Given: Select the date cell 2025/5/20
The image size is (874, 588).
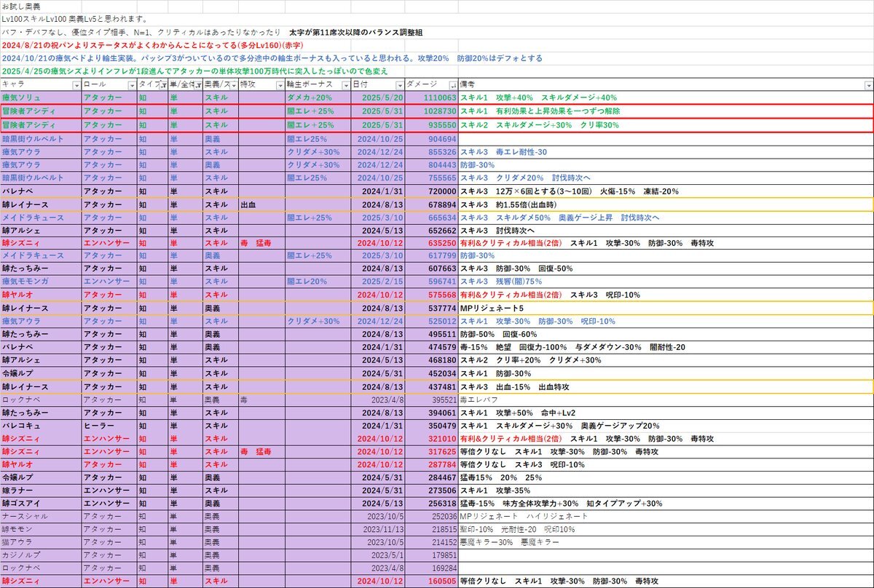Looking at the screenshot, I should [x=377, y=98].
